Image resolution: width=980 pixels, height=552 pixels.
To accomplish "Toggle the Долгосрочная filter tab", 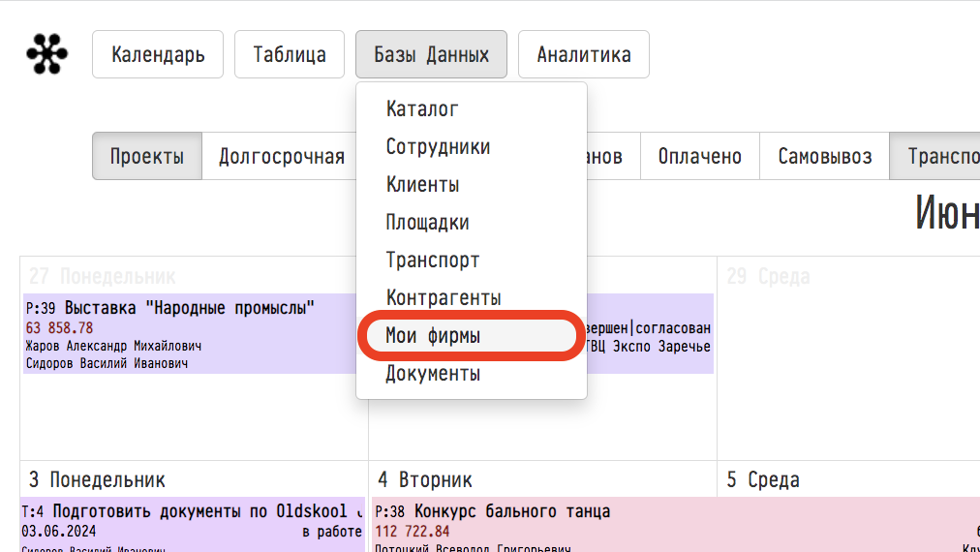I will tap(279, 156).
